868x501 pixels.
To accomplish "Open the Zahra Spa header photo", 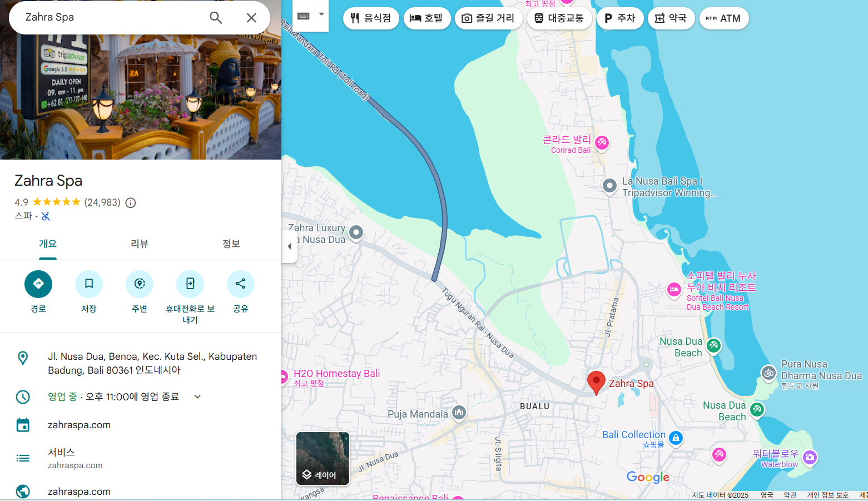I will coord(141,97).
